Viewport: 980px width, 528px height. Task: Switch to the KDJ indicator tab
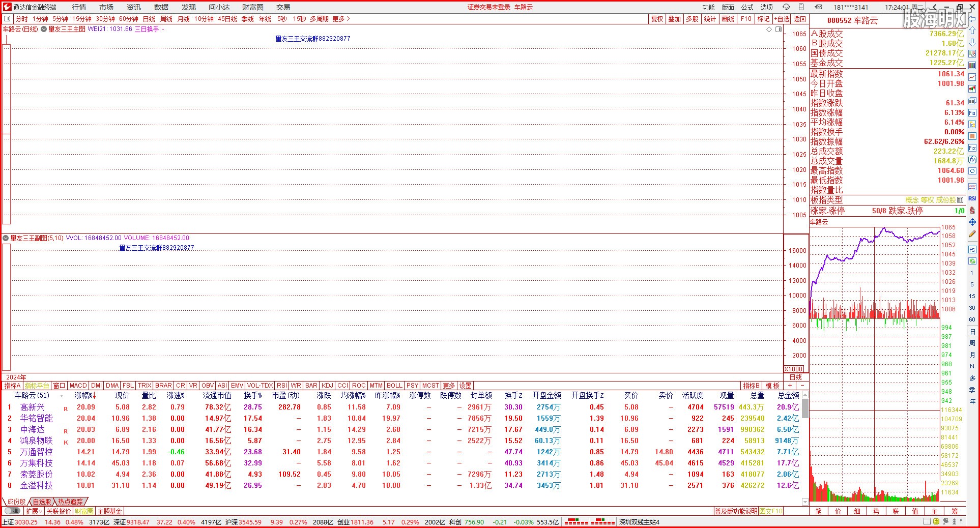click(x=327, y=386)
